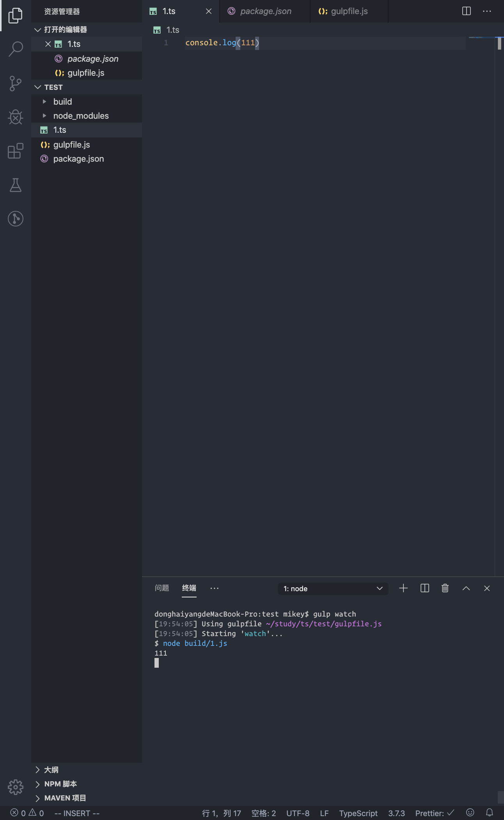Viewport: 504px width, 820px height.
Task: Go to line via 行 1, 列 17
Action: coord(222,813)
